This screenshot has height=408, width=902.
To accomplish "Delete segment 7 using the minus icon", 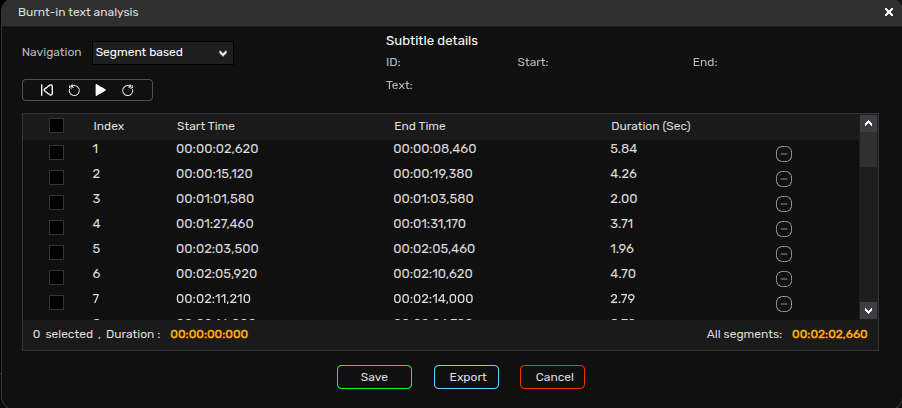I will [x=783, y=304].
